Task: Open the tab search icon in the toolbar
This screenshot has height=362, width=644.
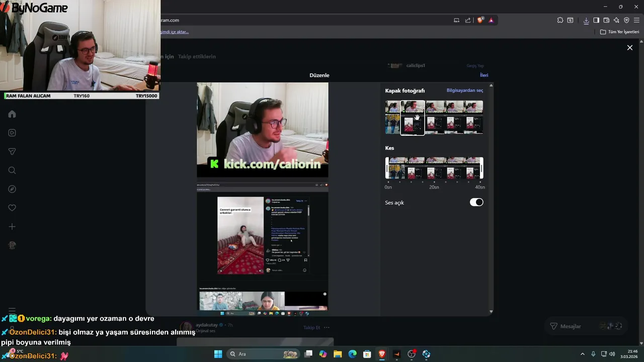Action: (x=570, y=20)
